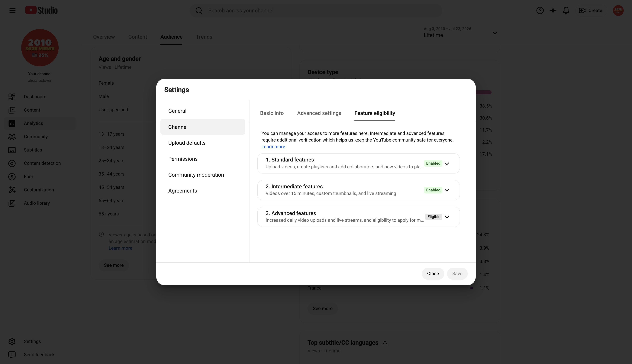
Task: Open the Upload defaults settings section
Action: [203, 143]
